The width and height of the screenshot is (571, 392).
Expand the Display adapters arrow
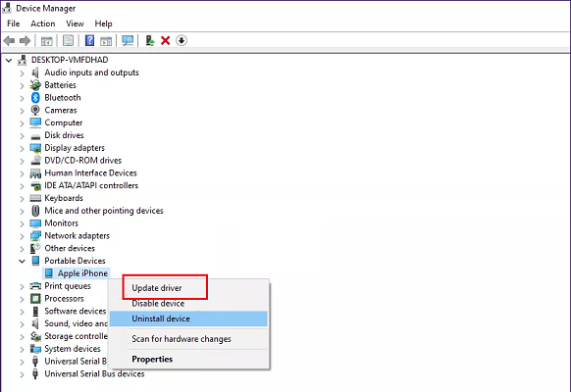pos(22,148)
